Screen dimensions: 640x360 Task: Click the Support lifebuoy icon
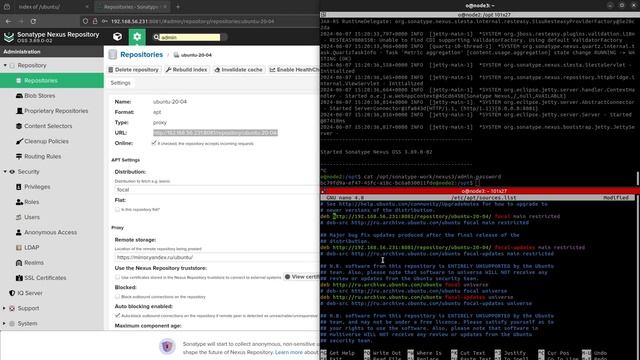[x=12, y=308]
